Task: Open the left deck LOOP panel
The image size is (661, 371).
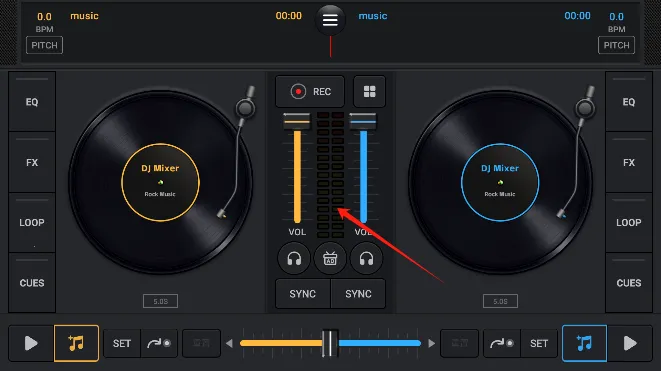Action: click(32, 222)
